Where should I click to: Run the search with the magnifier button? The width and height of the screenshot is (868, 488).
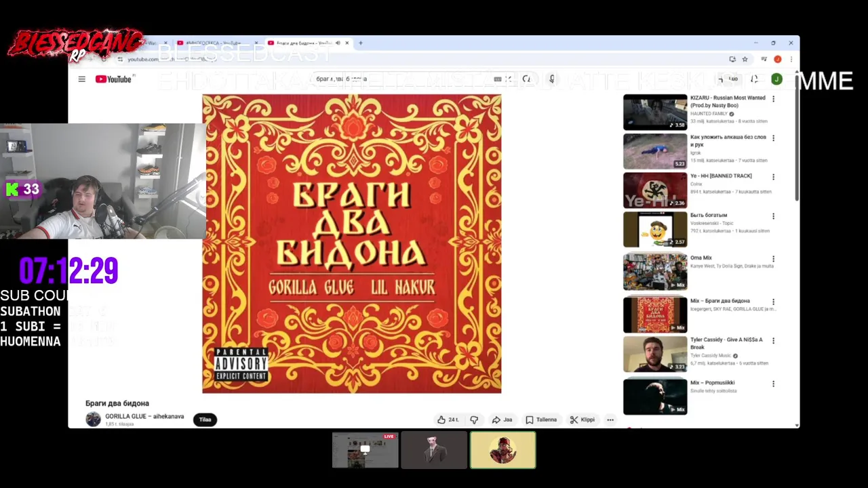(x=527, y=79)
